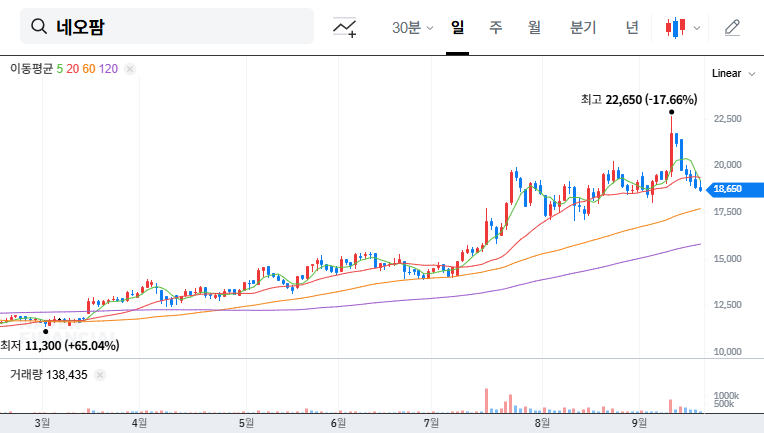Open the pencil drawing tool
The height and width of the screenshot is (433, 764).
click(x=732, y=28)
